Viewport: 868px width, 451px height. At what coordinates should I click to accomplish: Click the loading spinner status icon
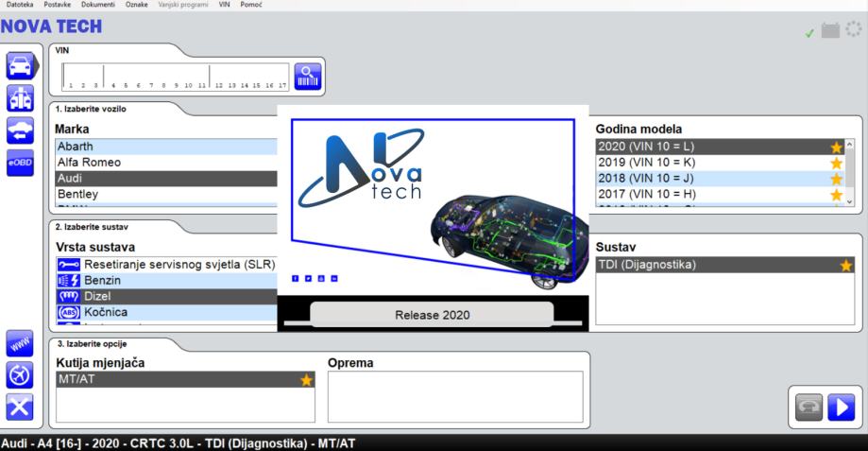[854, 28]
